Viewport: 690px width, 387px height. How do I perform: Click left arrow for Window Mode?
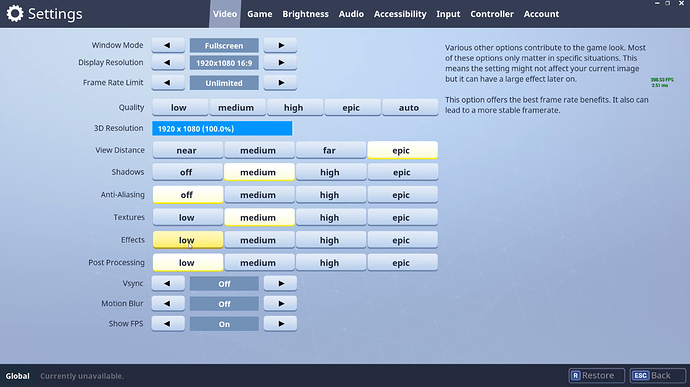point(168,45)
